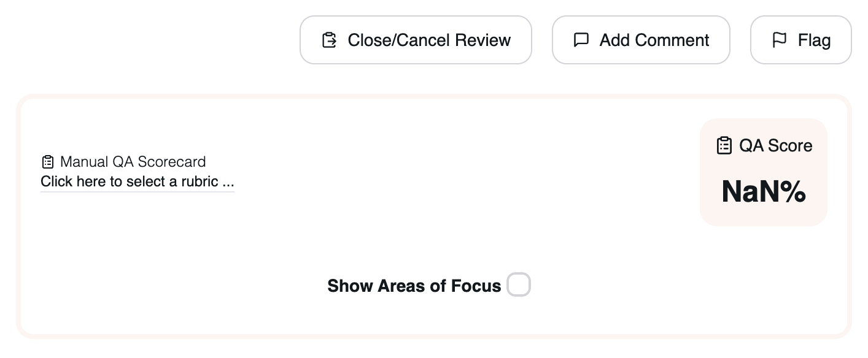Click the QA Score heading text

pos(775,146)
